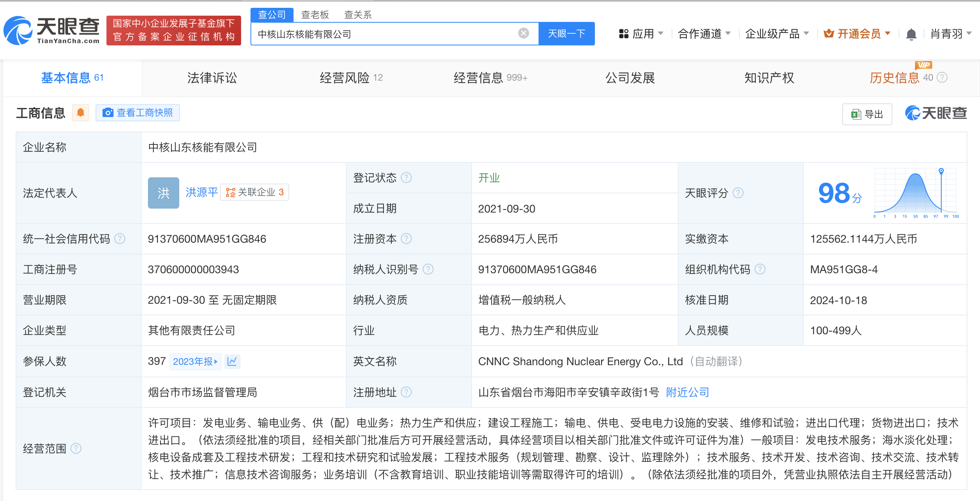
Task: Click the question mark icon beside 注册资本
Action: tap(407, 239)
